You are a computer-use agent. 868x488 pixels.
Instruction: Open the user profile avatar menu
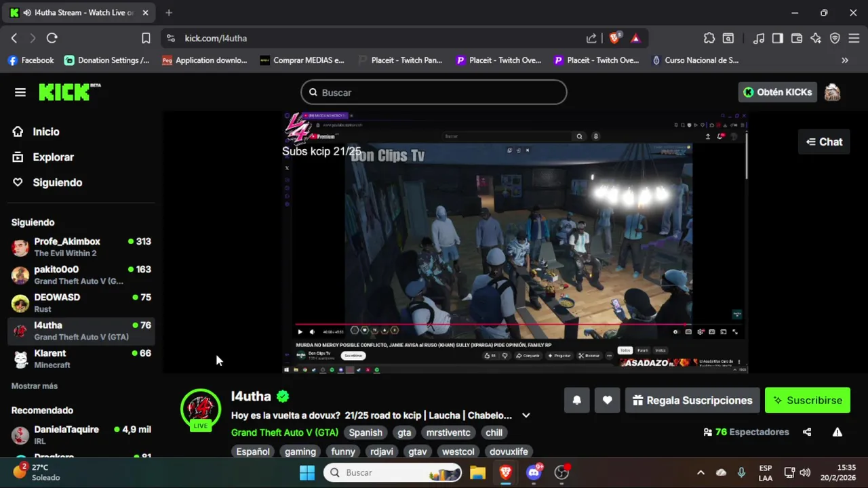(x=832, y=92)
